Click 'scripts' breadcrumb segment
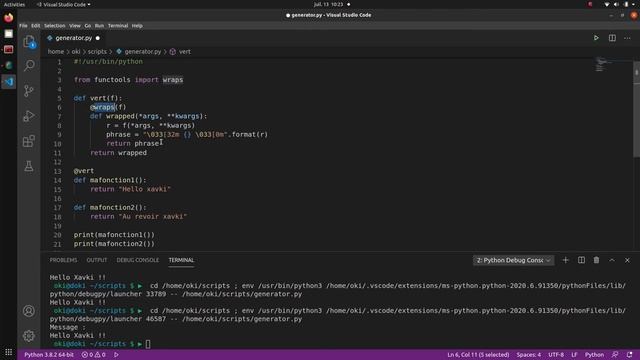Viewport: 640px width, 360px height. click(97, 52)
